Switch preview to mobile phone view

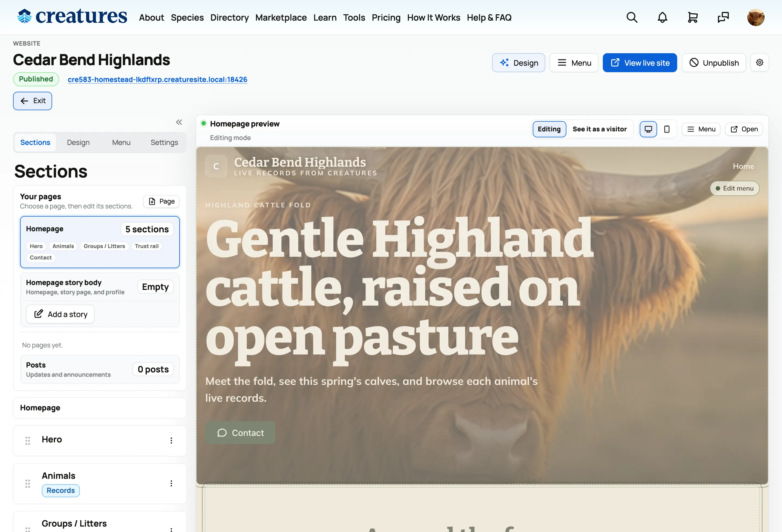667,129
